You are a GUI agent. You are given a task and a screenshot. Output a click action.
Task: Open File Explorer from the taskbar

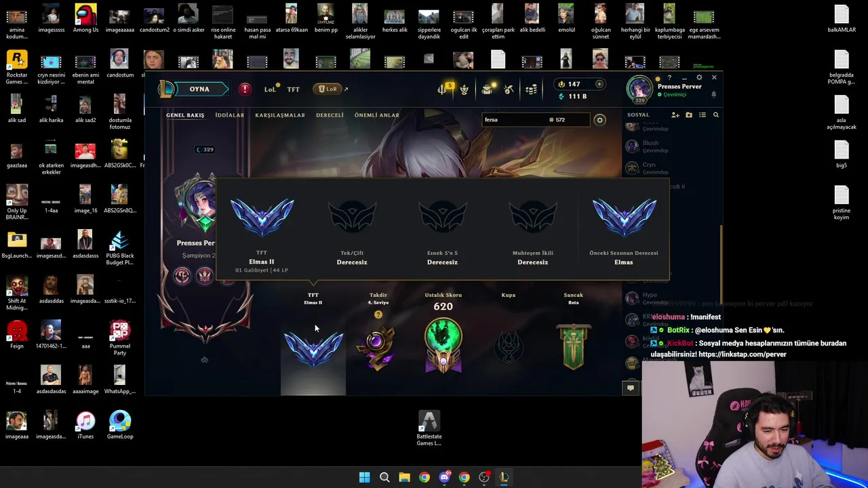pos(404,477)
